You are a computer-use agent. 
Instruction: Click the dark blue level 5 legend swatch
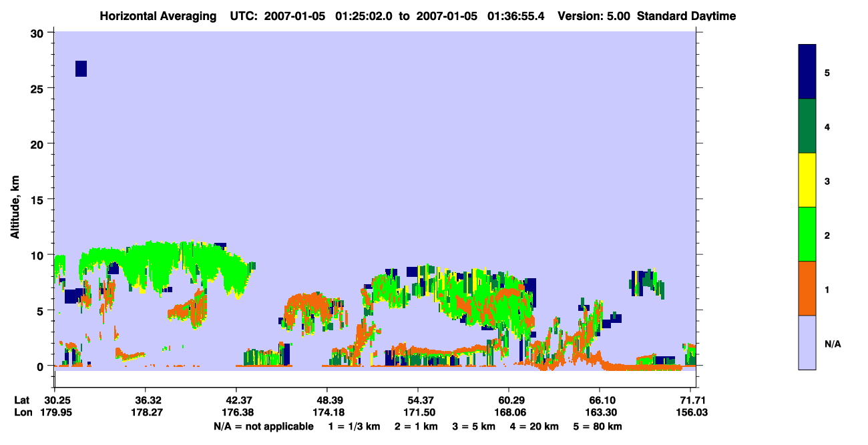click(807, 72)
